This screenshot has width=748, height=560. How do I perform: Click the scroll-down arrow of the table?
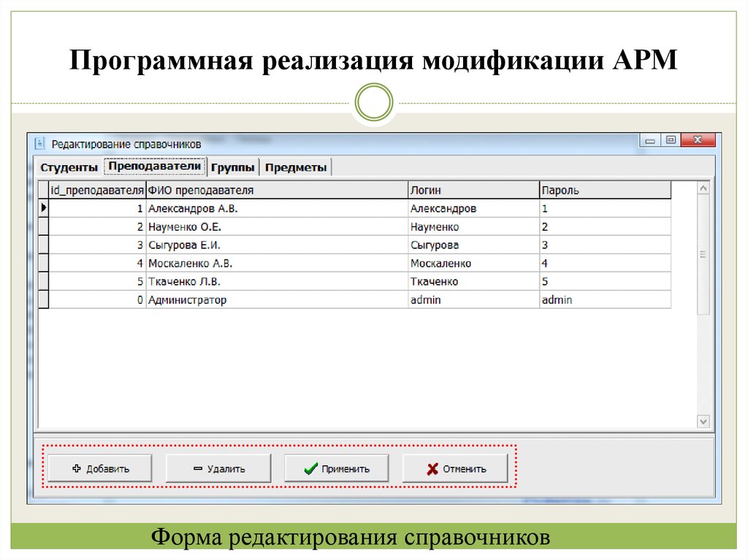[x=703, y=421]
